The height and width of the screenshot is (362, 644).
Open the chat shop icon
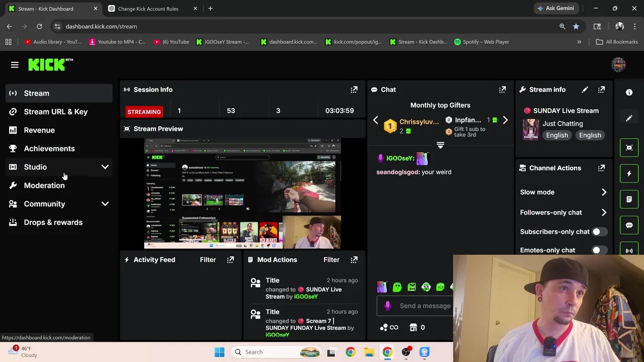click(414, 327)
